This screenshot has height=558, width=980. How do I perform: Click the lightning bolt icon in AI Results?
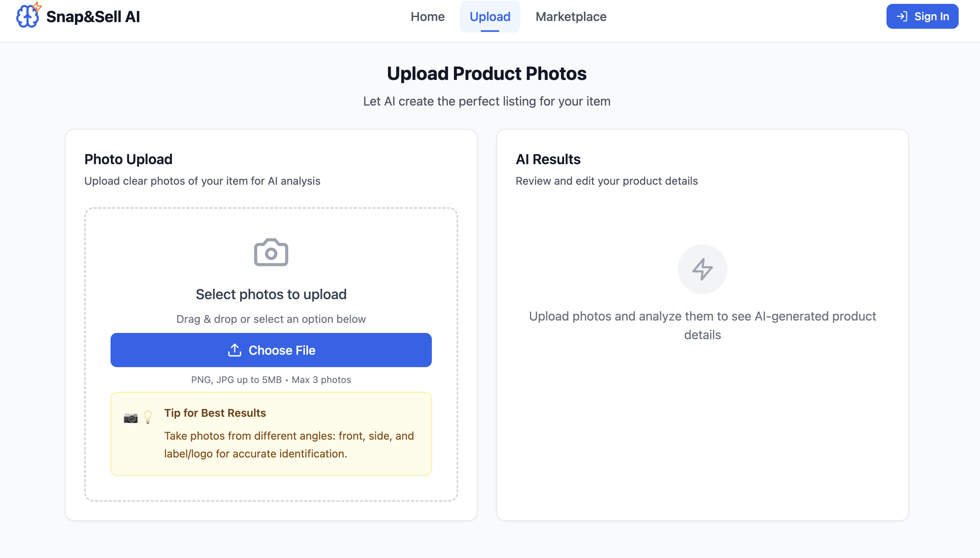tap(702, 269)
